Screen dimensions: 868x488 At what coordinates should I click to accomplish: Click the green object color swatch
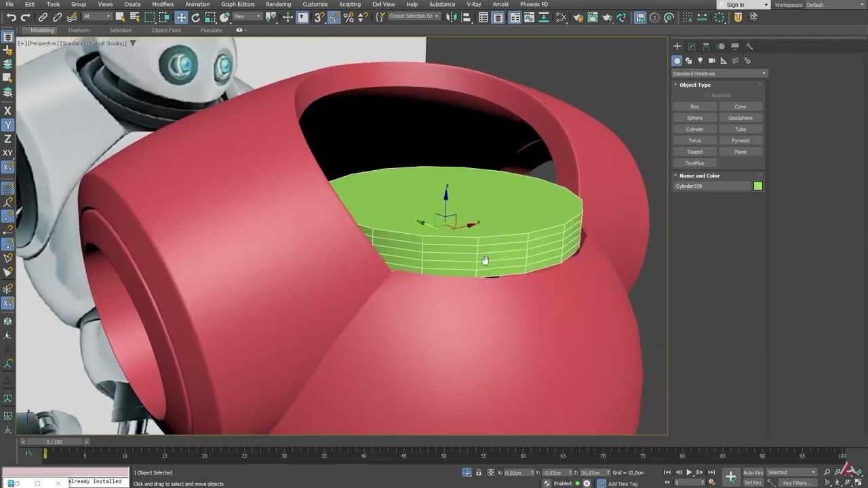click(758, 186)
